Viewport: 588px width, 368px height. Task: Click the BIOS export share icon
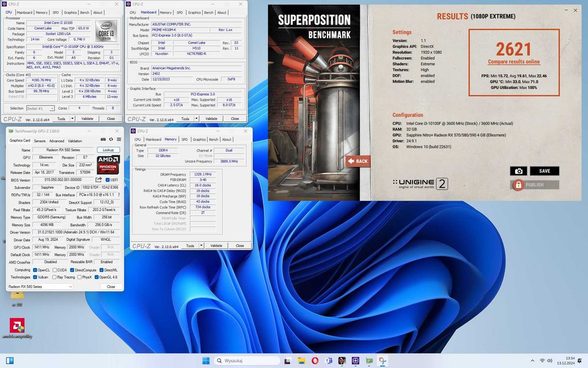click(x=99, y=180)
